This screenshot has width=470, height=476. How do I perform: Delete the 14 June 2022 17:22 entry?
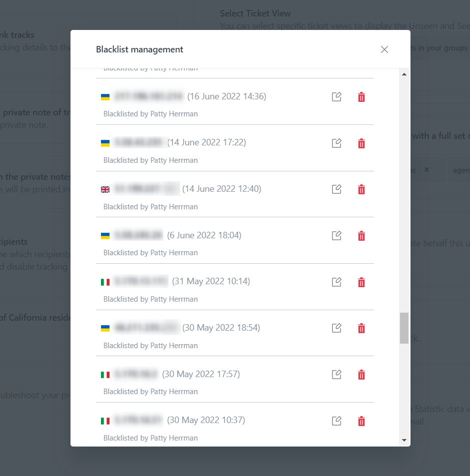tap(361, 144)
